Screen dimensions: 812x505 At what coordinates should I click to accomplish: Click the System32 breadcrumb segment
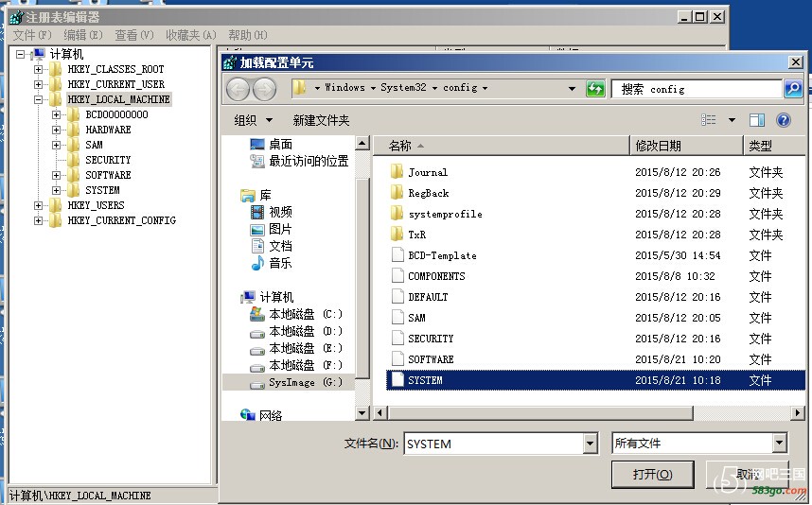(x=403, y=87)
